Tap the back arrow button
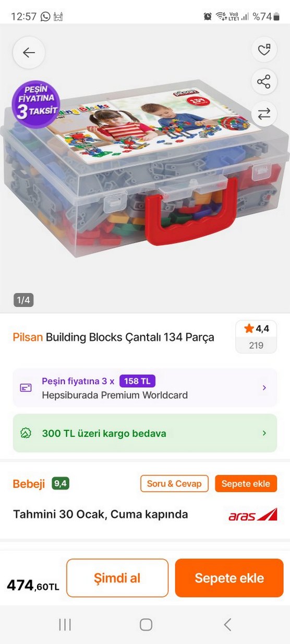Image resolution: width=290 pixels, height=644 pixels. (29, 53)
